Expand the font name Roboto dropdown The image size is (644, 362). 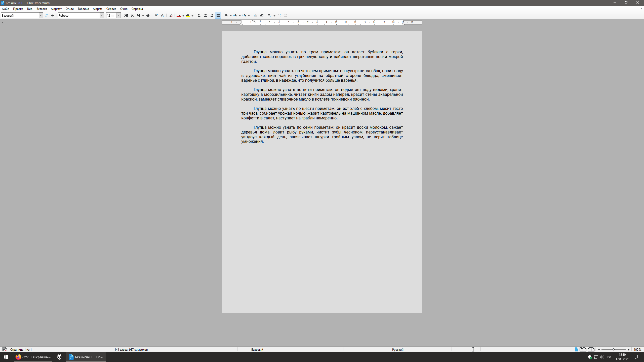(102, 16)
